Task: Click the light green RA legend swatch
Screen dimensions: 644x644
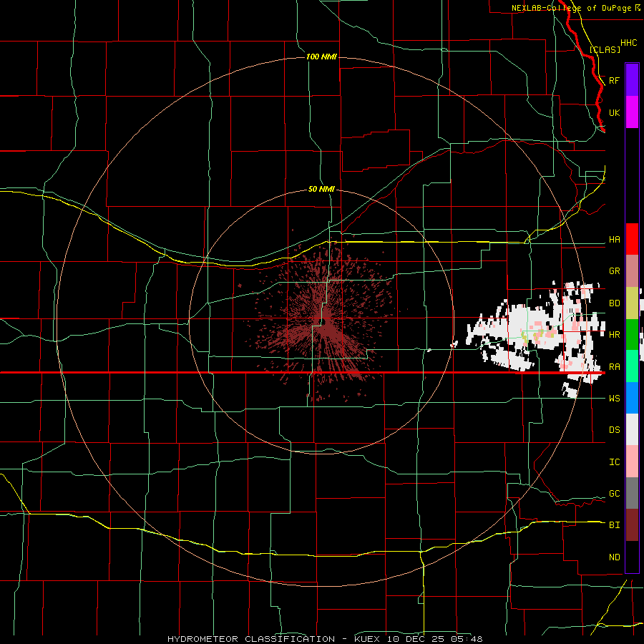Action: click(632, 366)
